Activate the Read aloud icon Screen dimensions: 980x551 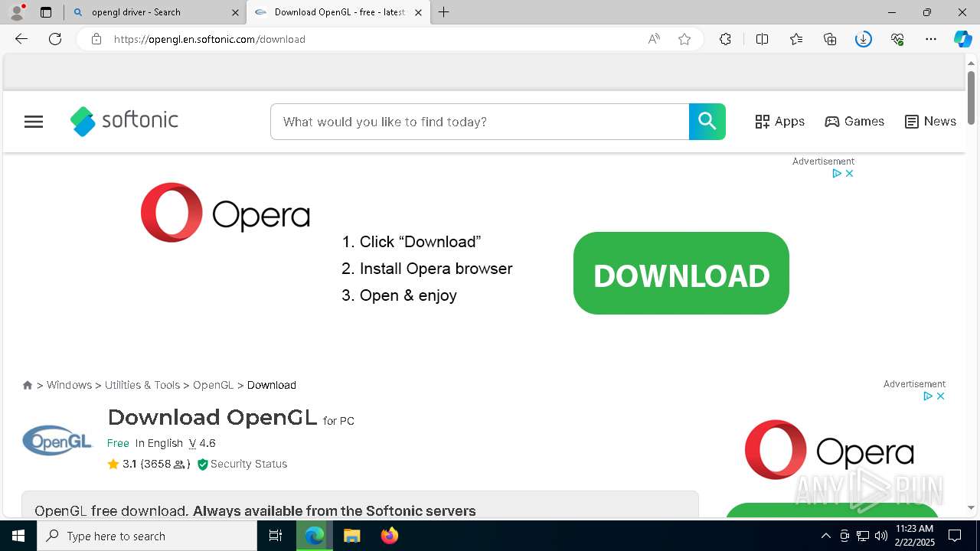654,39
